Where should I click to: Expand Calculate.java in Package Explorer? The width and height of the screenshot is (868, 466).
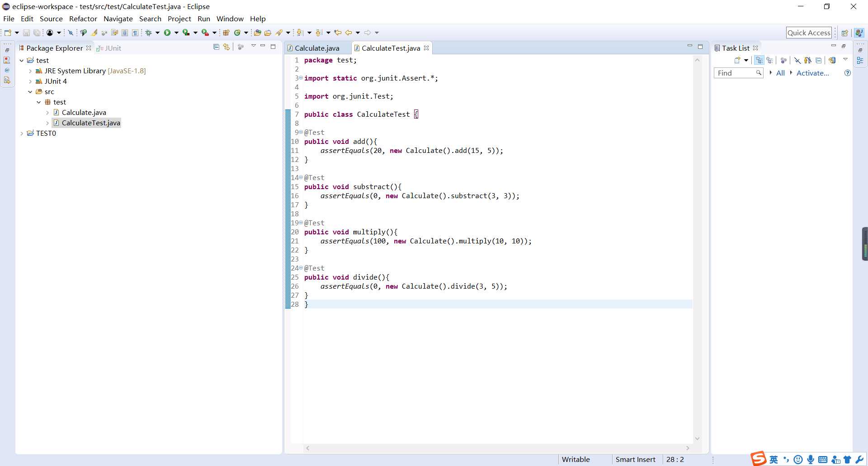coord(47,112)
